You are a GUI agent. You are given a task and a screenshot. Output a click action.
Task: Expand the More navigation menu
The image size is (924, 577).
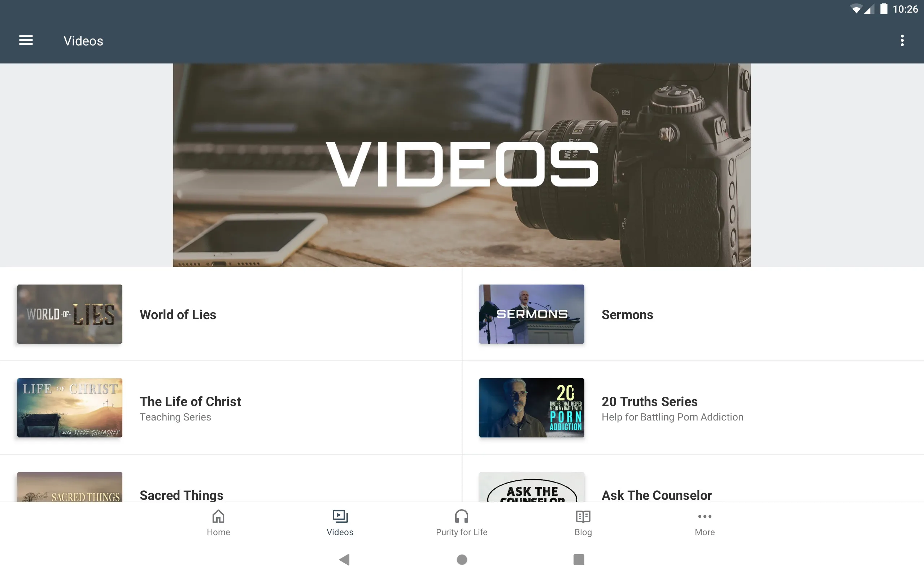705,523
